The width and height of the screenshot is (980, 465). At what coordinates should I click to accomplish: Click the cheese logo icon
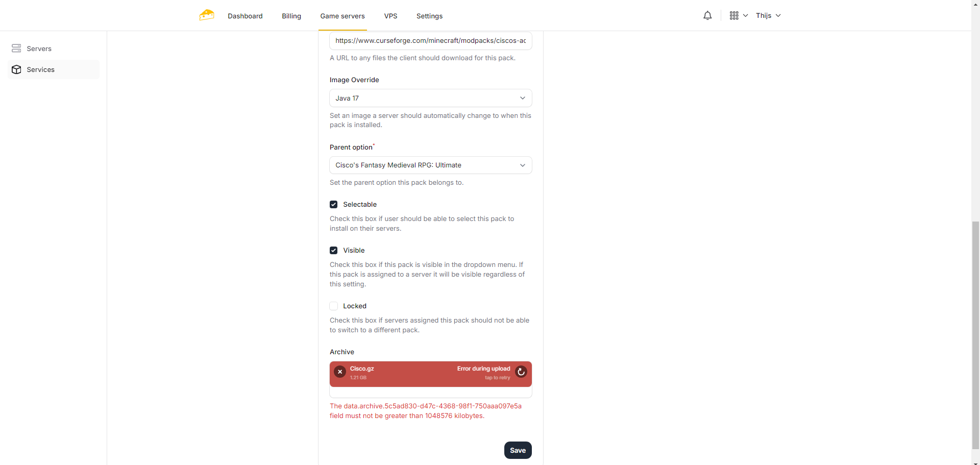(x=207, y=15)
